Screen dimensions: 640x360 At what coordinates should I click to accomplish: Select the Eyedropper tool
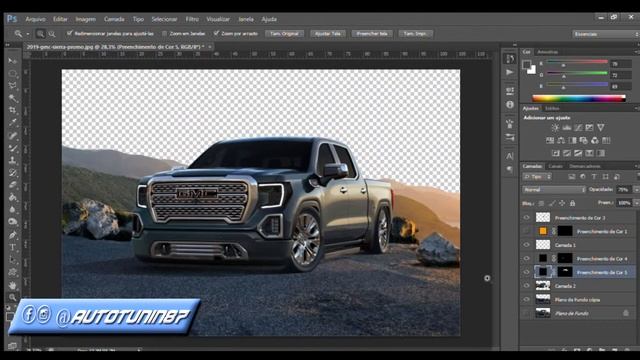click(x=13, y=122)
